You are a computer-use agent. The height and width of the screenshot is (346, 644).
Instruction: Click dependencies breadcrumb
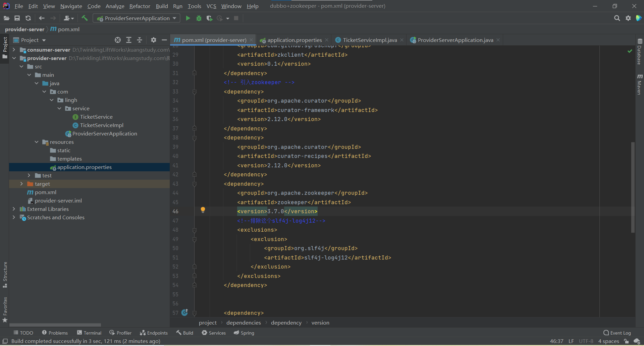pyautogui.click(x=244, y=323)
